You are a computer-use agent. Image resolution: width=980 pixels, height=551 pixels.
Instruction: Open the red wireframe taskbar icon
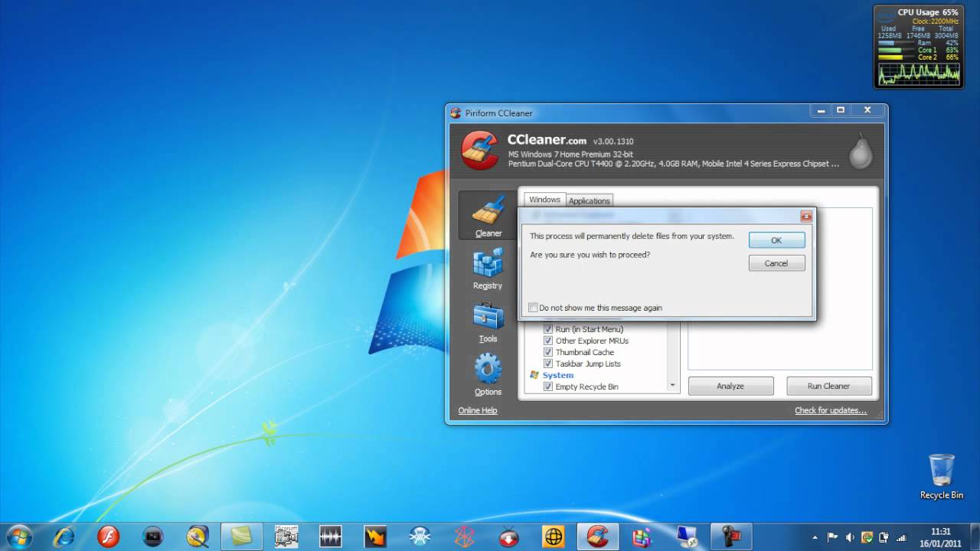click(465, 536)
